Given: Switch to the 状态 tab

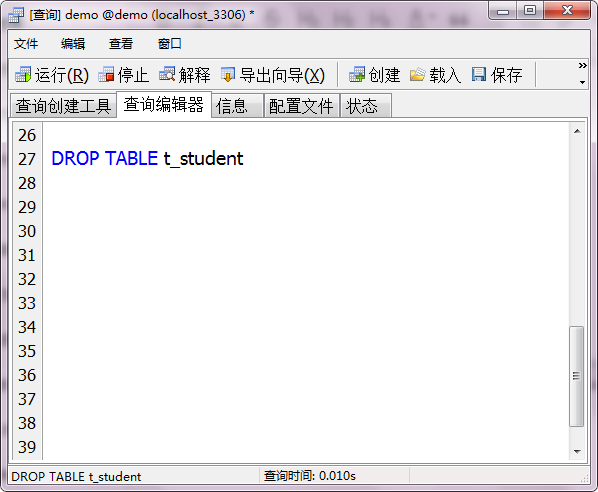Looking at the screenshot, I should [365, 106].
